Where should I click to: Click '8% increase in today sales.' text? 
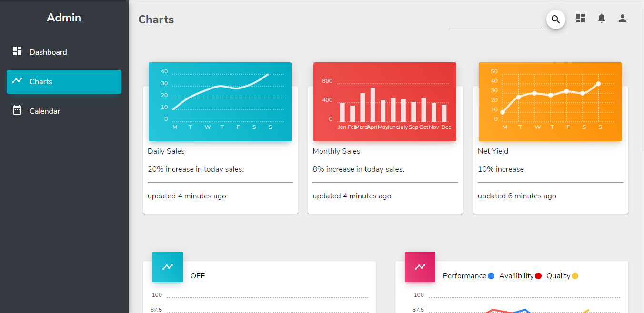359,169
